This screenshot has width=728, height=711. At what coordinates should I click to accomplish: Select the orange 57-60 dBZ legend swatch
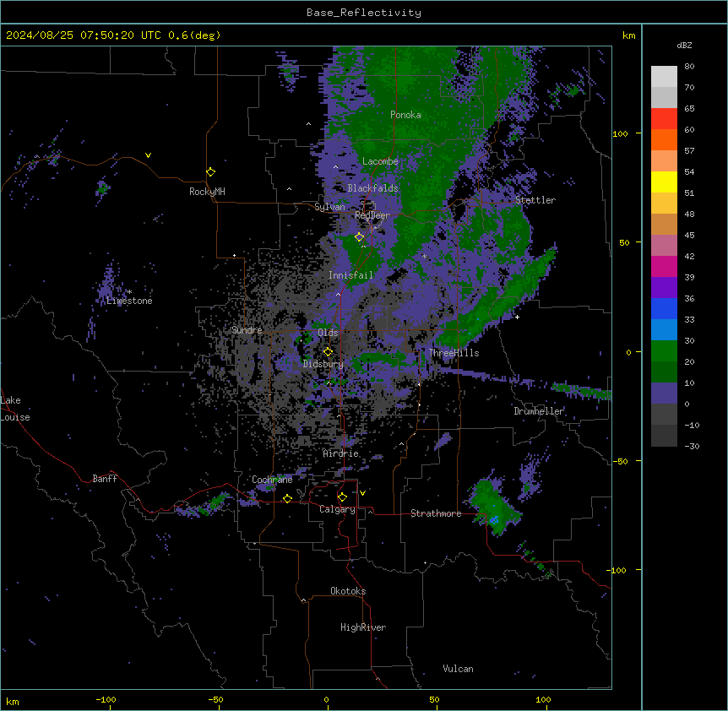(664, 139)
